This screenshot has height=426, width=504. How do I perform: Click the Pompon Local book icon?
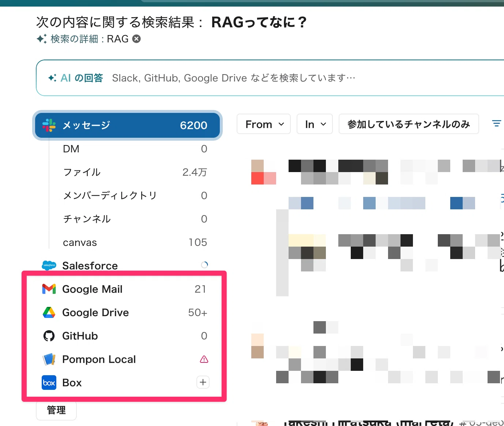click(x=49, y=359)
